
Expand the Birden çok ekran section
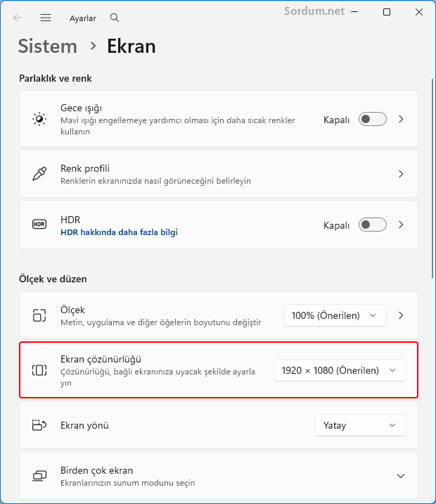point(401,476)
